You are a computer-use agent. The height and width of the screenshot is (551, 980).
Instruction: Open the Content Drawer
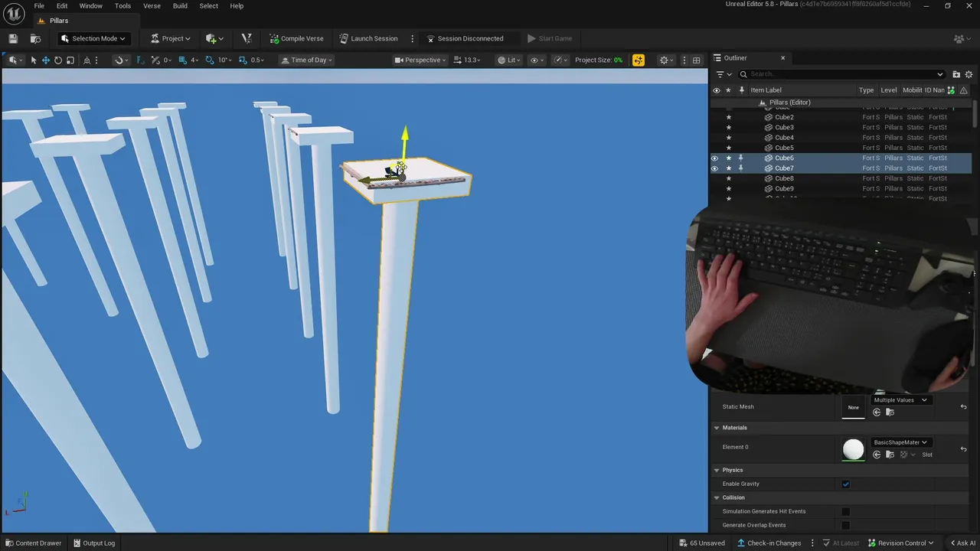[x=32, y=543]
